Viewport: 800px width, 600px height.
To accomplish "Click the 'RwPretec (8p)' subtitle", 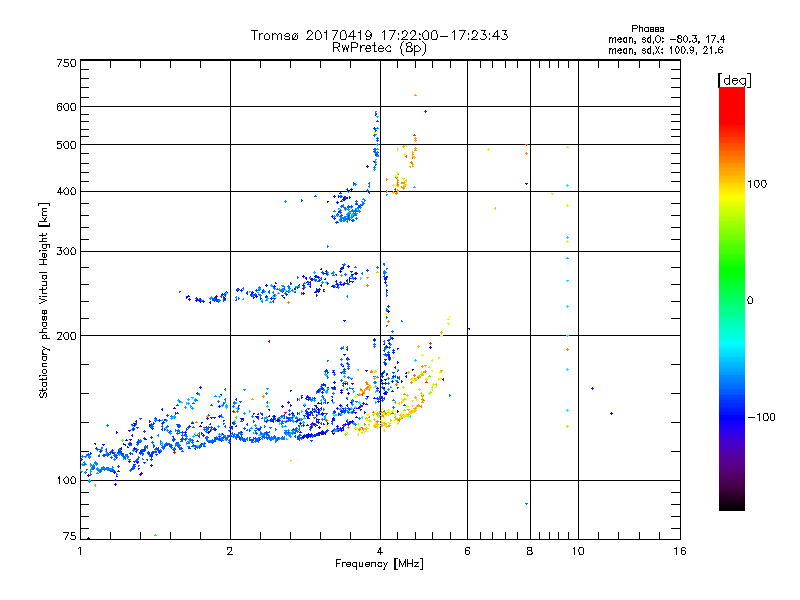I will [379, 48].
